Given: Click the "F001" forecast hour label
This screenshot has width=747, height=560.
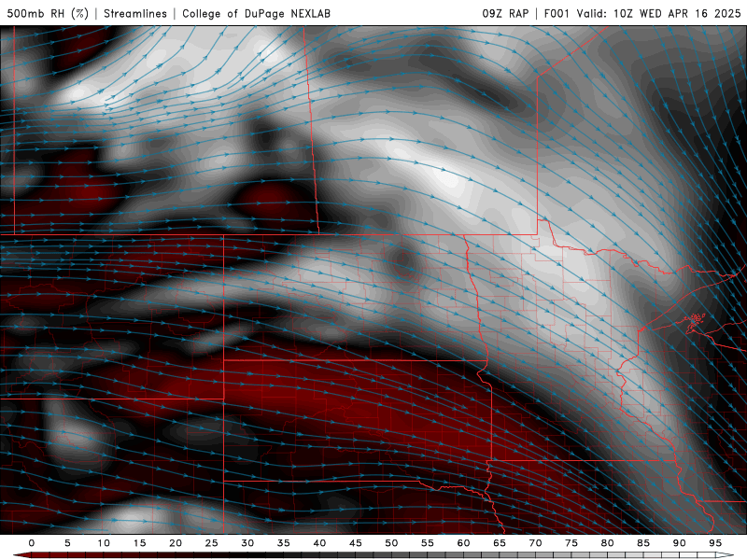Looking at the screenshot, I should [x=557, y=13].
